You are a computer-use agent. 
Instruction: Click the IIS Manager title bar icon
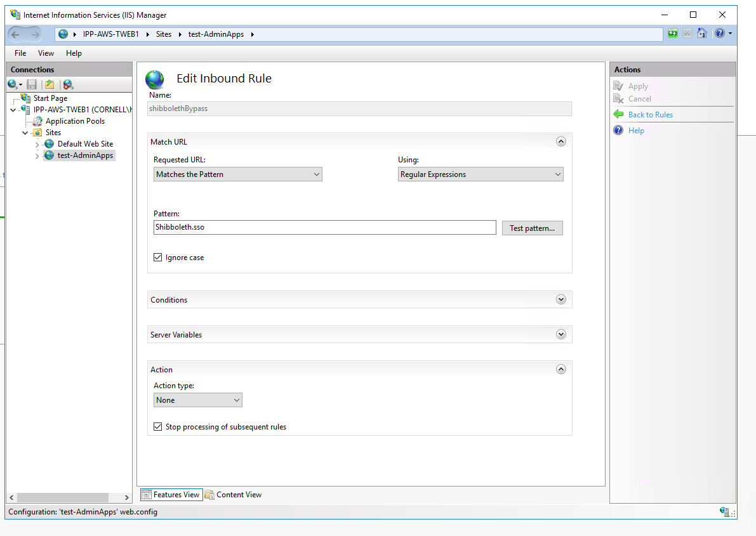(x=15, y=15)
